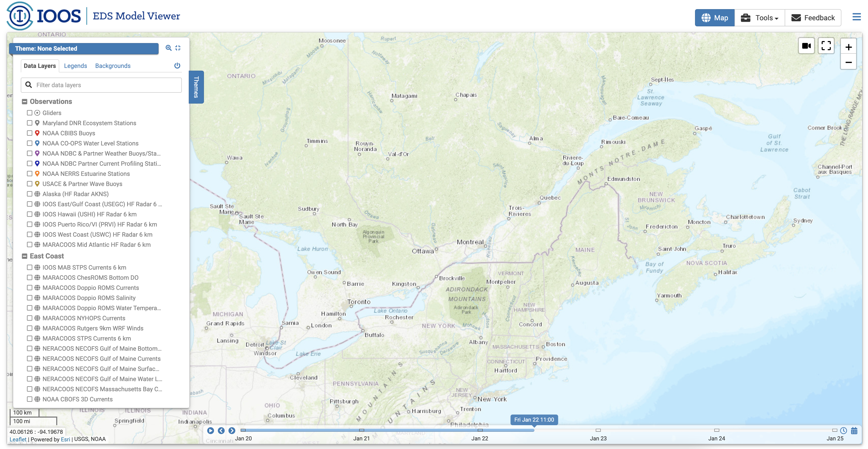The image size is (868, 449).
Task: Click the purple NOAA NDBC Weather Buoys pin
Action: click(x=37, y=153)
